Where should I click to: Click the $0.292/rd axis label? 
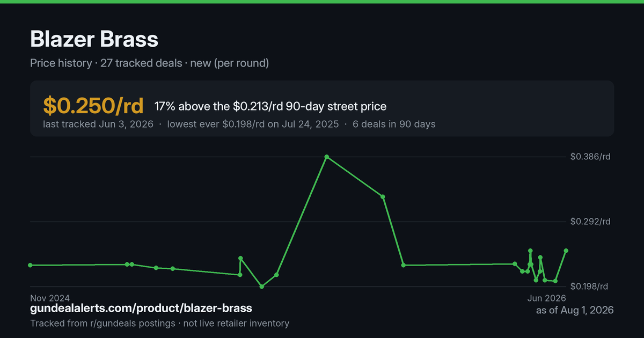click(590, 222)
